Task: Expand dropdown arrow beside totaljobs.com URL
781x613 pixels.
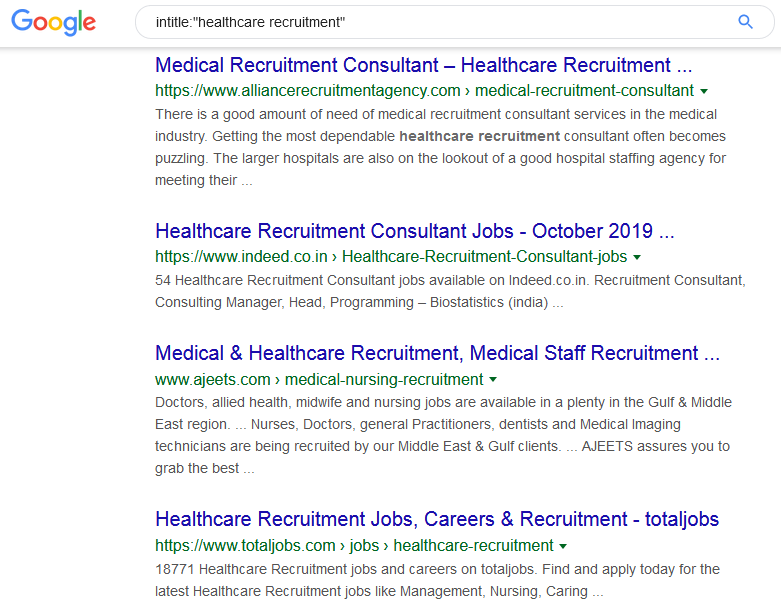Action: pyautogui.click(x=563, y=546)
